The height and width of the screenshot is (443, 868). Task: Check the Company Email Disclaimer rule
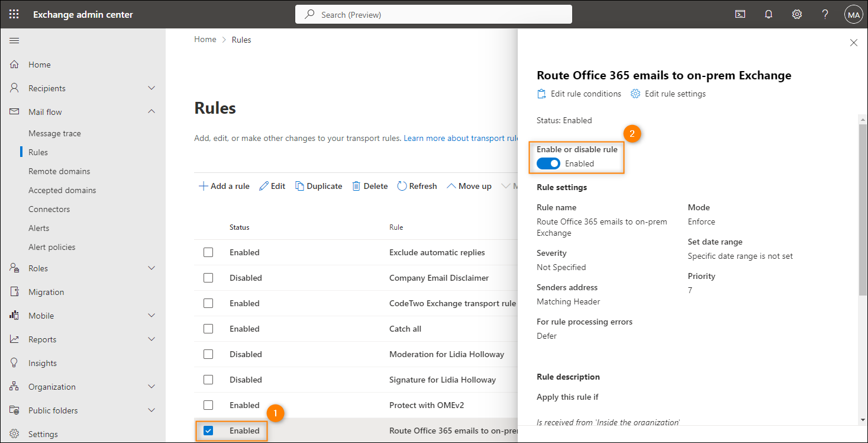(208, 278)
